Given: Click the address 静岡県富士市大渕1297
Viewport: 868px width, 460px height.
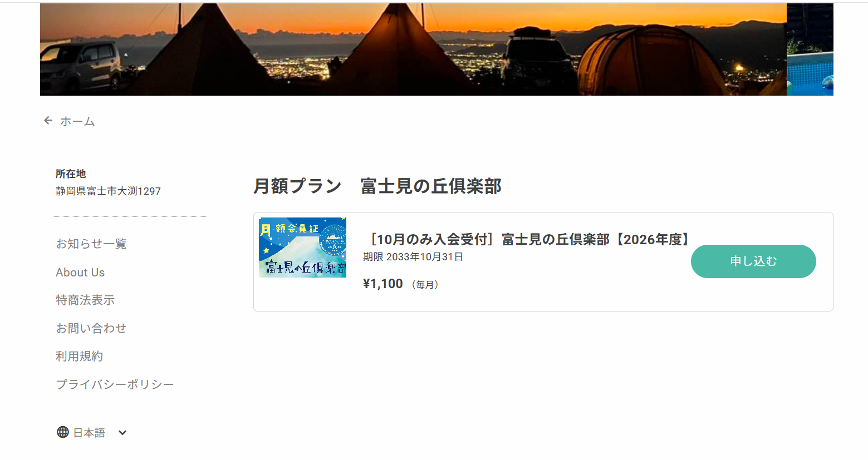Looking at the screenshot, I should [x=108, y=191].
